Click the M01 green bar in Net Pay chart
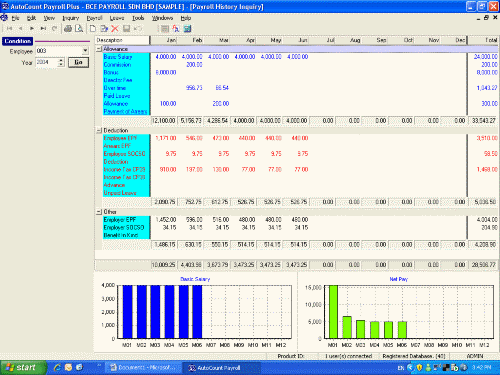Viewport: 500px width, 375px height. [x=333, y=312]
